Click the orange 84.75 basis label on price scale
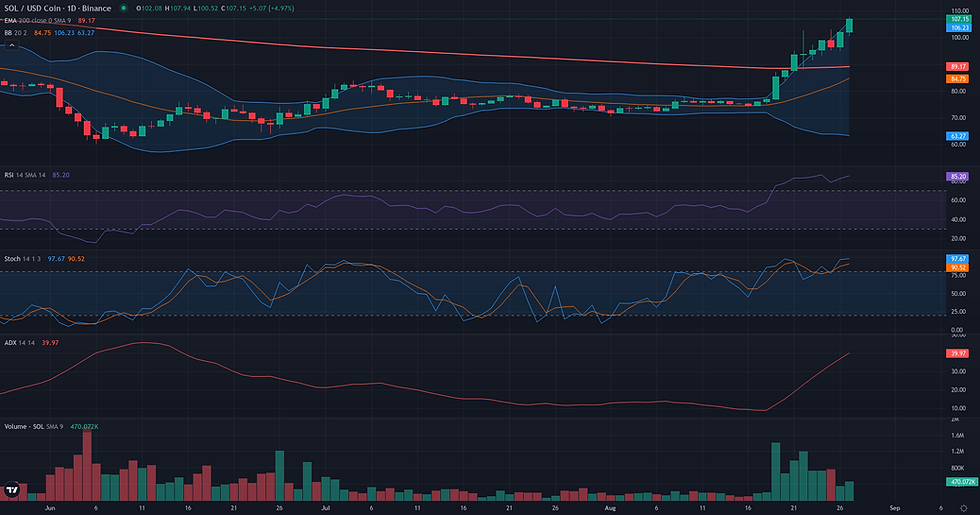This screenshot has width=980, height=515. (958, 79)
